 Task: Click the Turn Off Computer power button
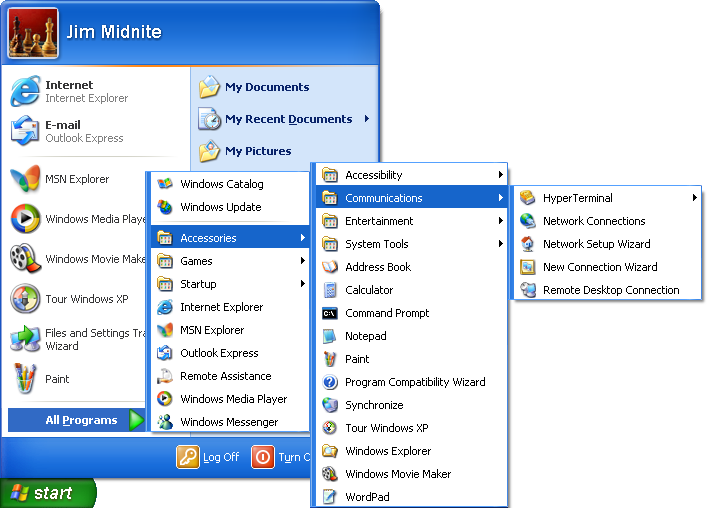click(x=262, y=458)
